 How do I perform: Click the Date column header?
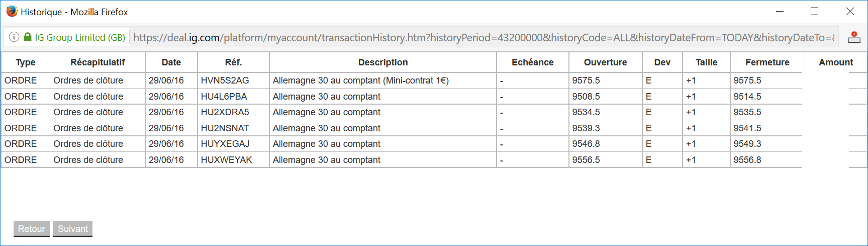(171, 62)
